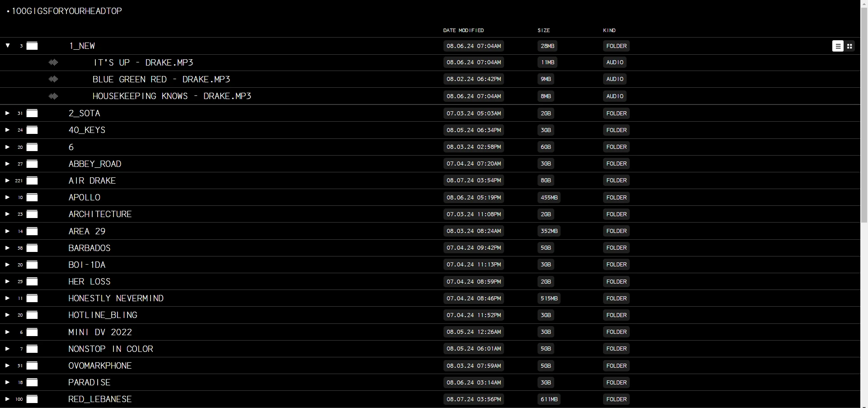Click the AREA 29 folder icon

coord(32,231)
